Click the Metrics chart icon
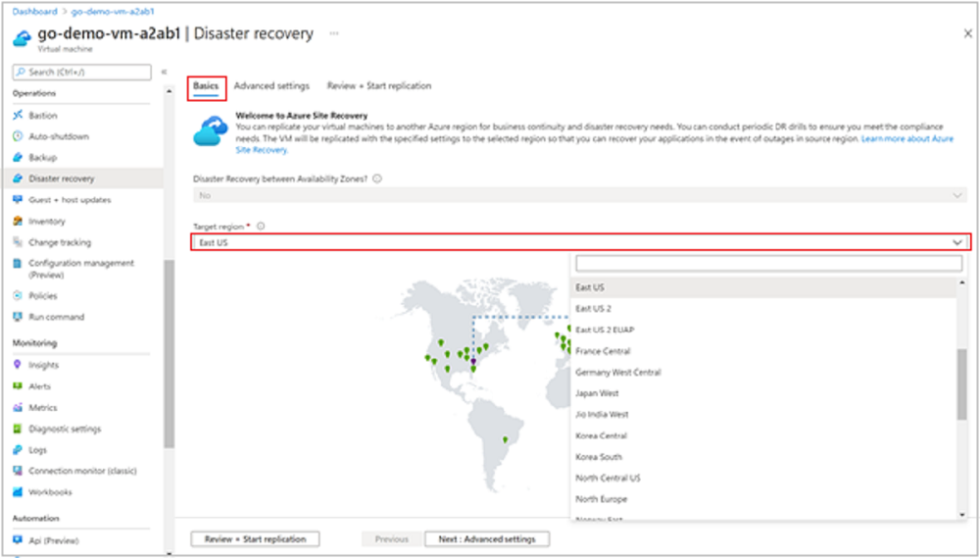Screen dimensions: 980x558 pyautogui.click(x=18, y=407)
